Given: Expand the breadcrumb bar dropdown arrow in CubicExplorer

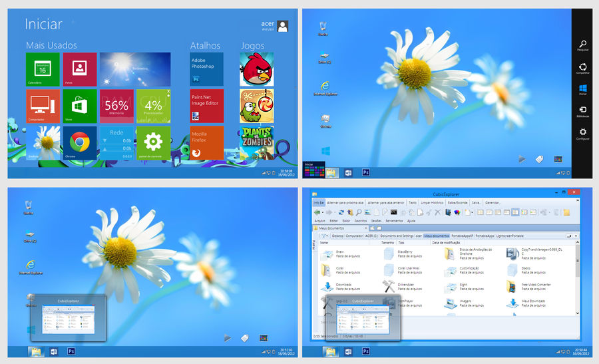Looking at the screenshot, I should click(x=576, y=236).
